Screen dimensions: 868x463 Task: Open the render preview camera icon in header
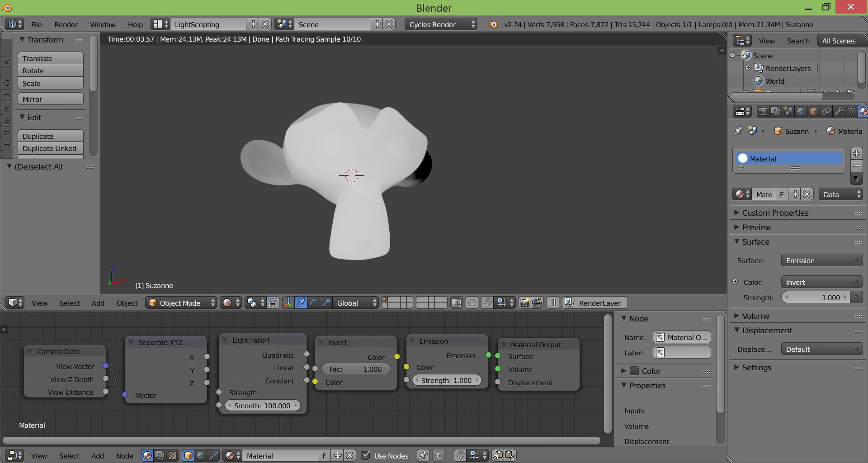click(x=524, y=302)
